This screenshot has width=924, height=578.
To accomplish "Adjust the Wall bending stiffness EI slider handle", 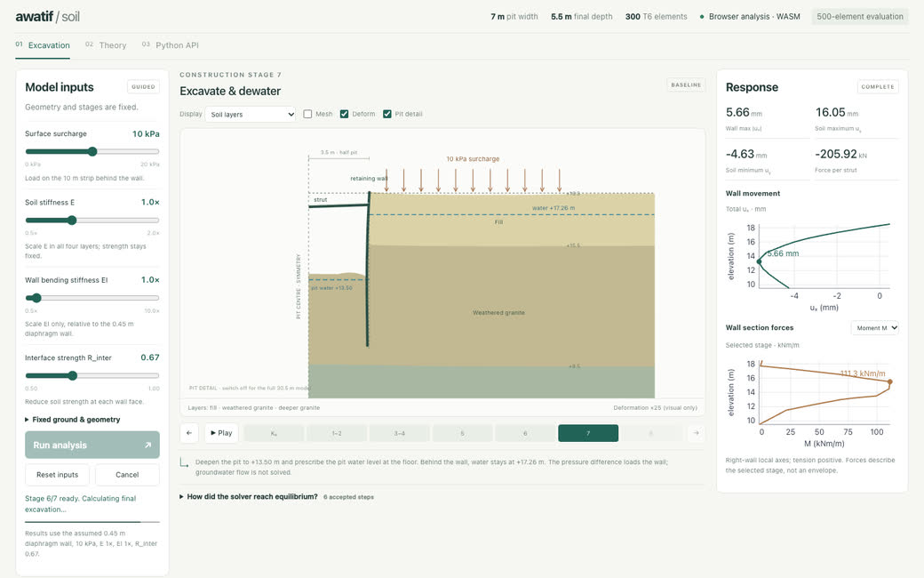I will click(36, 298).
